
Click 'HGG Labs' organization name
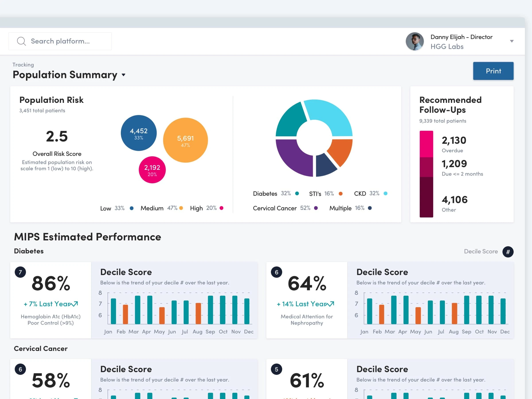point(447,47)
